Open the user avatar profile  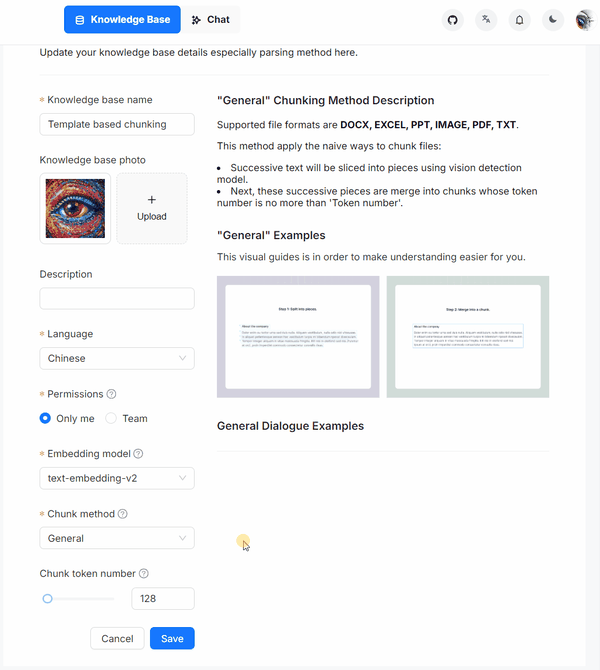(x=585, y=20)
